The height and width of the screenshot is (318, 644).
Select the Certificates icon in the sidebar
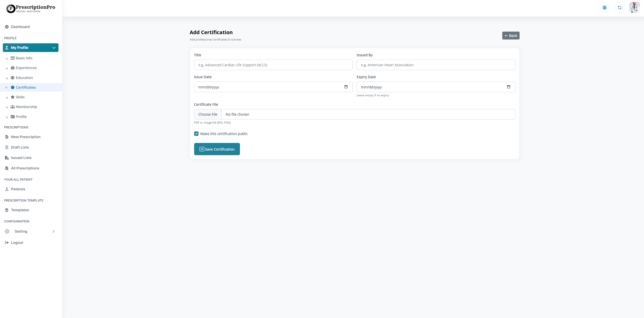click(13, 87)
